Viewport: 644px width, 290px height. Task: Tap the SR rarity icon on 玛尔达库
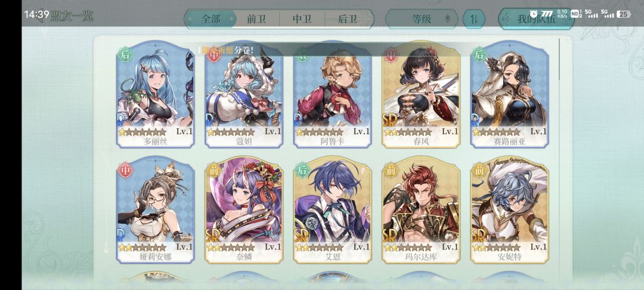coord(390,236)
